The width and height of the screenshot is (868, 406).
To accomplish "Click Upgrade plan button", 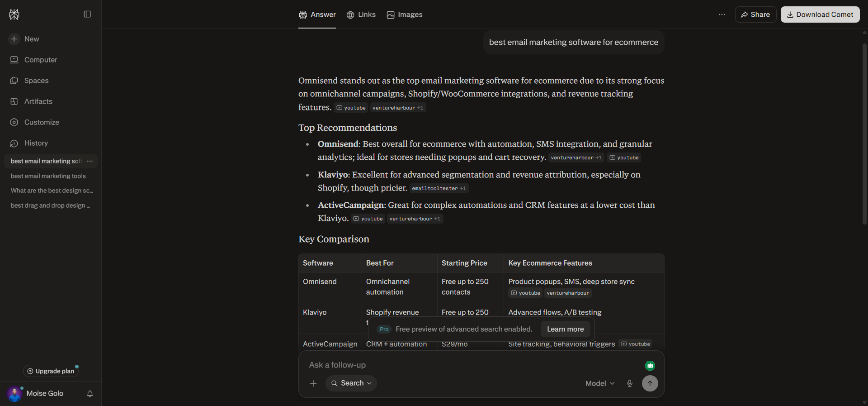I will point(51,371).
